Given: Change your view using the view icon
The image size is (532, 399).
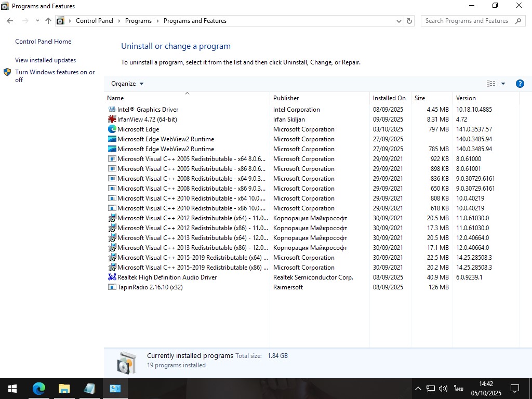Looking at the screenshot, I should click(x=490, y=84).
